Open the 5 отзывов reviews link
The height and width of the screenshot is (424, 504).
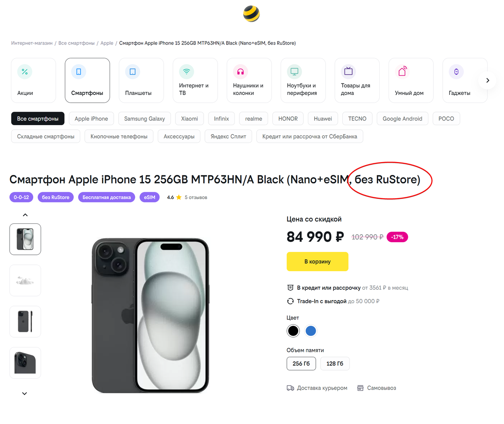pos(196,197)
